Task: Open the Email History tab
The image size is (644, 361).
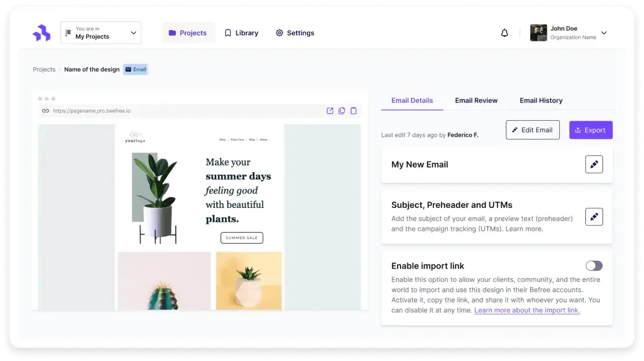Action: [x=541, y=101]
